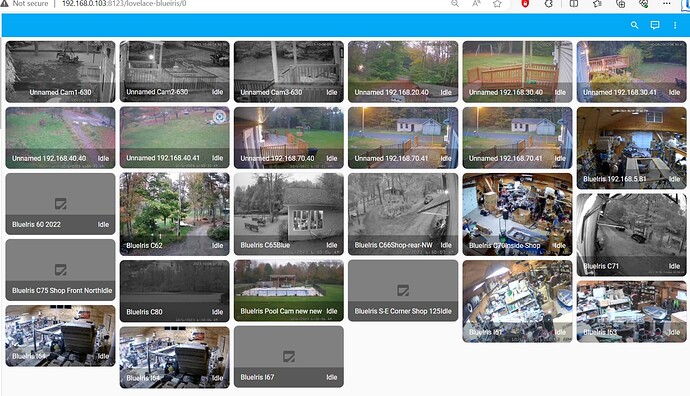Open the Unnamed Cam1-630 camera feed

click(60, 72)
